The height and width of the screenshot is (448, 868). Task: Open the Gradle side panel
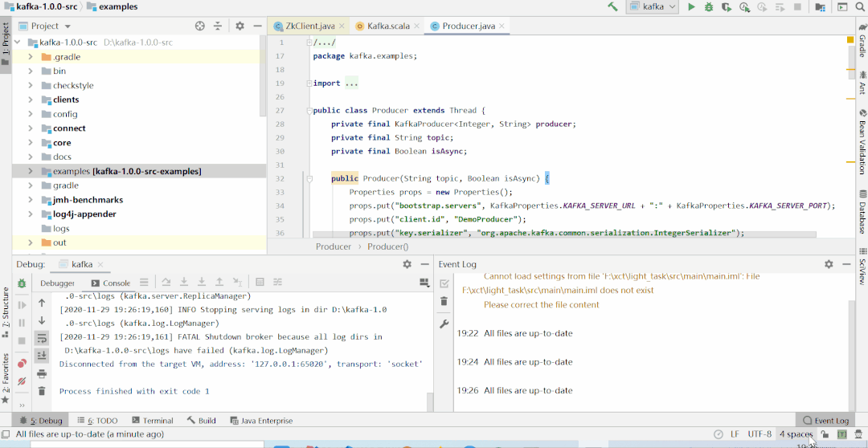(x=862, y=40)
